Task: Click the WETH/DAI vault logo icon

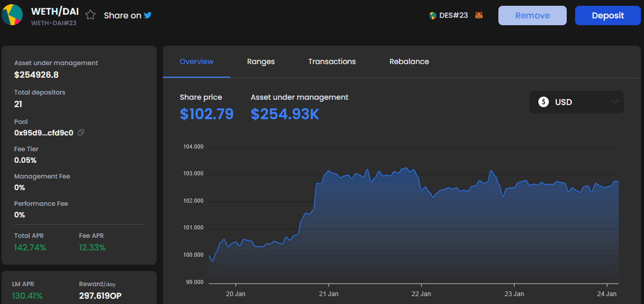Action: pos(12,15)
